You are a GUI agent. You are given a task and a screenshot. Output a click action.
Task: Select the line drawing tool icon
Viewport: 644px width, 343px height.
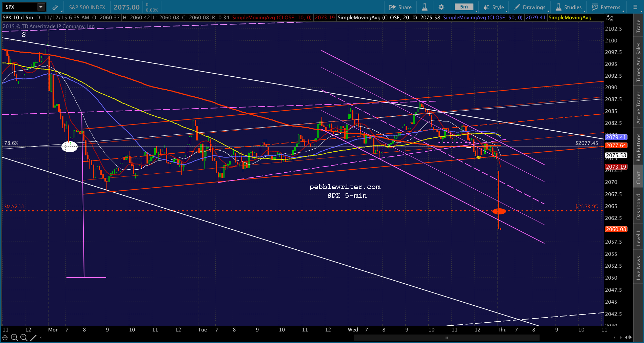[33, 338]
